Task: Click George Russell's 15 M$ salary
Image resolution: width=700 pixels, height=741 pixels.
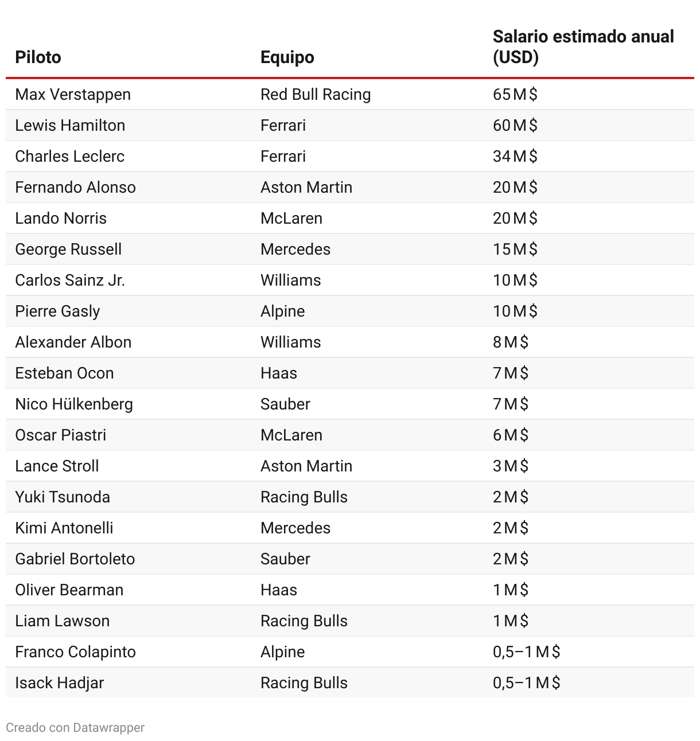Action: click(x=515, y=249)
